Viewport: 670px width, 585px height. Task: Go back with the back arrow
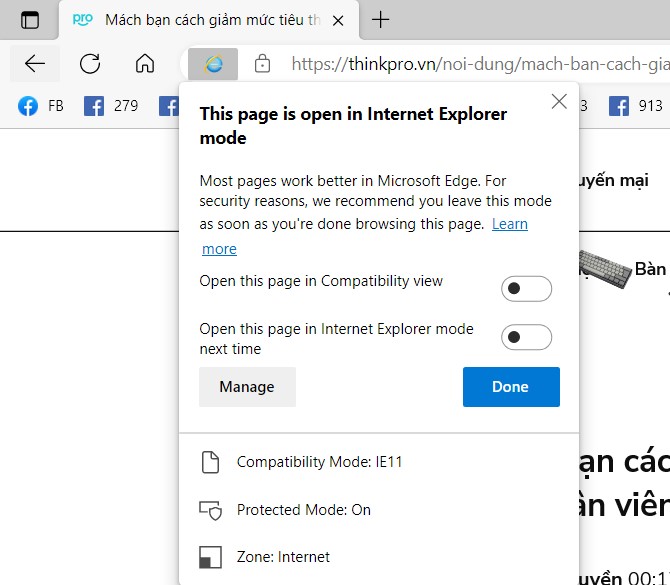[x=35, y=64]
